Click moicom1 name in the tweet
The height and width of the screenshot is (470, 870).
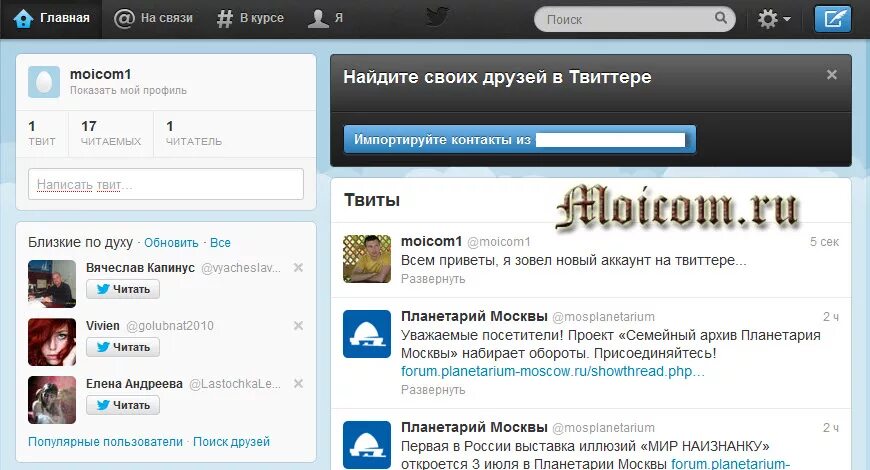(x=432, y=241)
